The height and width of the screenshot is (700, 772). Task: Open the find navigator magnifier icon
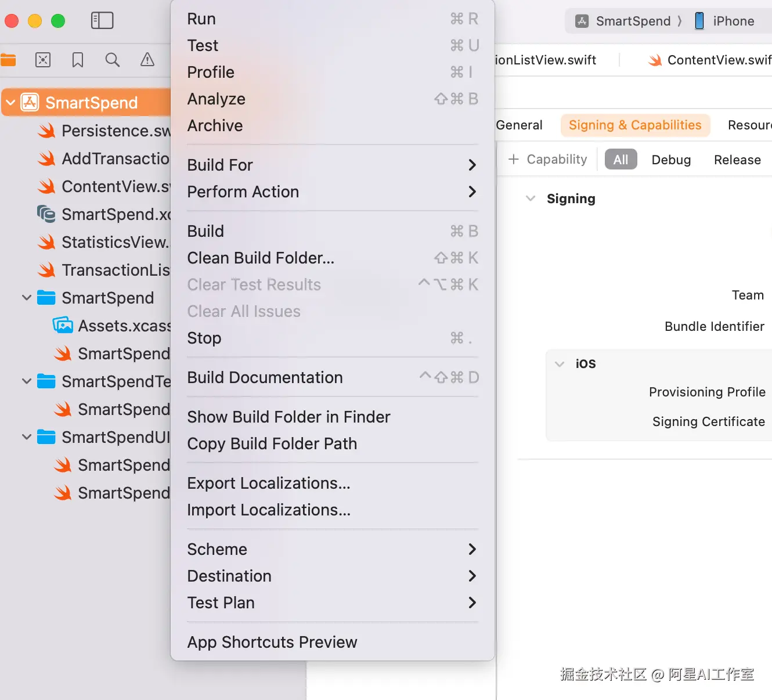113,60
